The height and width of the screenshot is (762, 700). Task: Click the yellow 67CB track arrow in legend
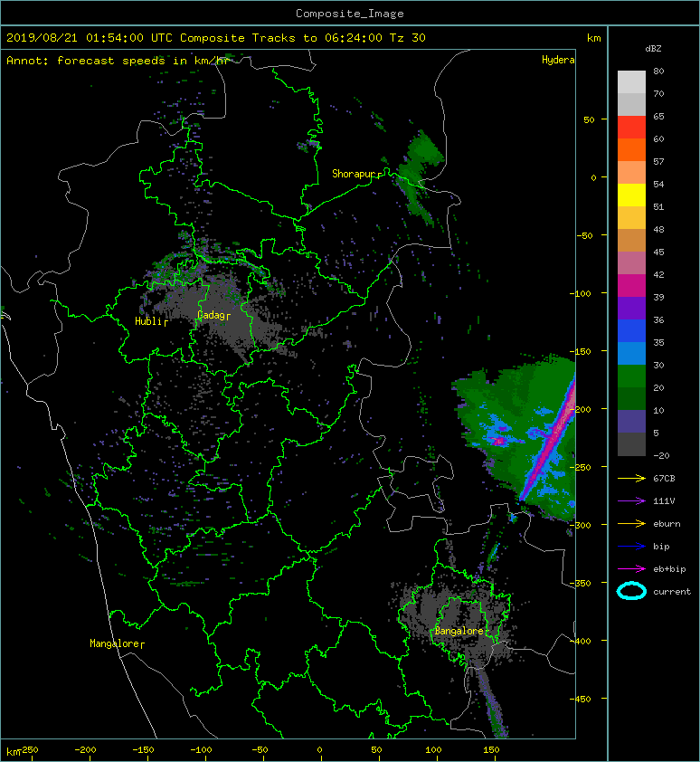pyautogui.click(x=631, y=478)
